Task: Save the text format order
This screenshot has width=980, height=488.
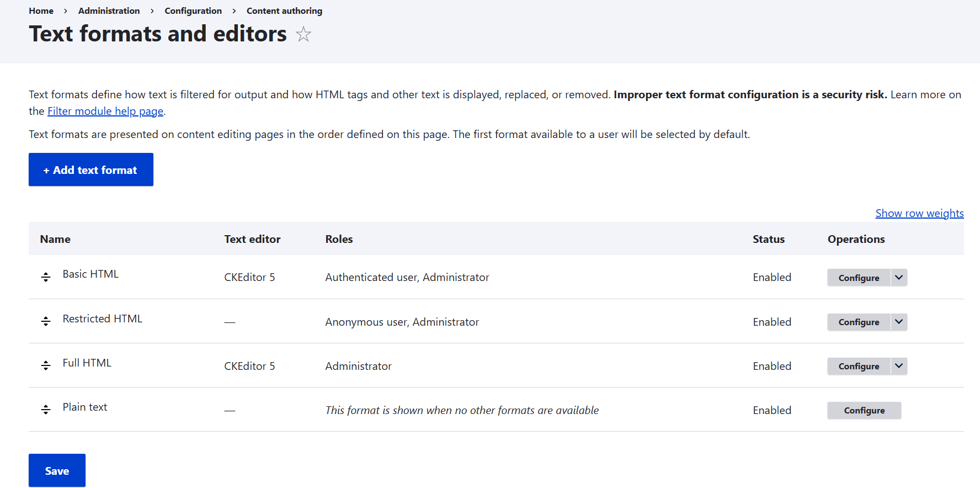Action: click(57, 470)
